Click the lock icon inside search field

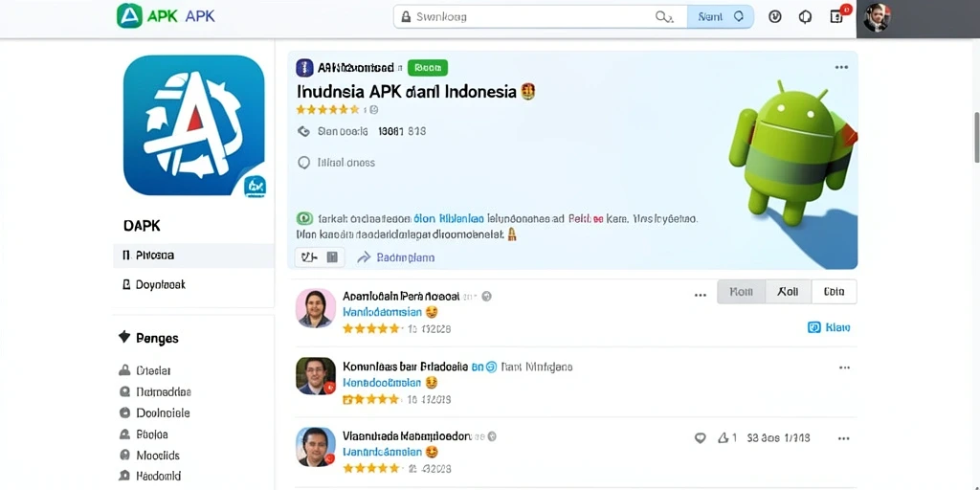[405, 17]
